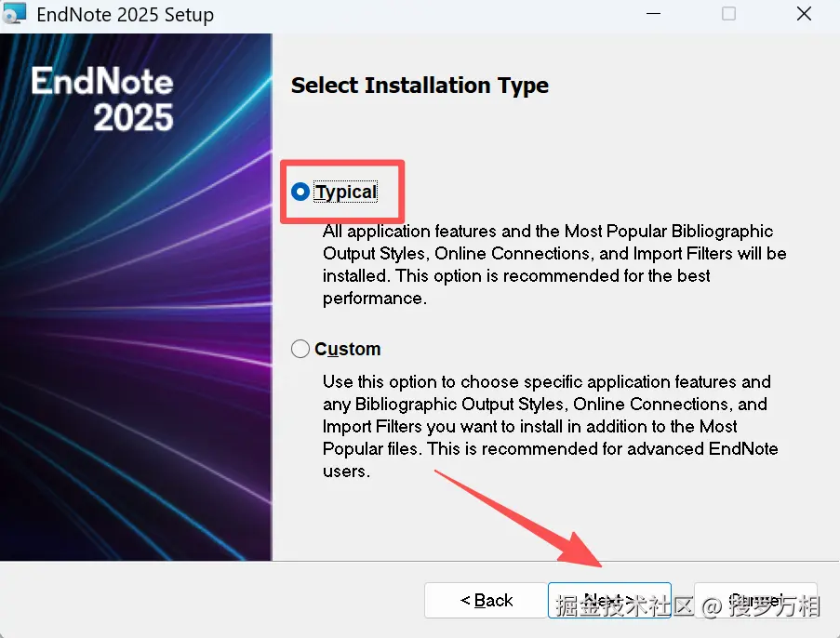Select the Custom installation radio button
The width and height of the screenshot is (840, 638).
(300, 349)
